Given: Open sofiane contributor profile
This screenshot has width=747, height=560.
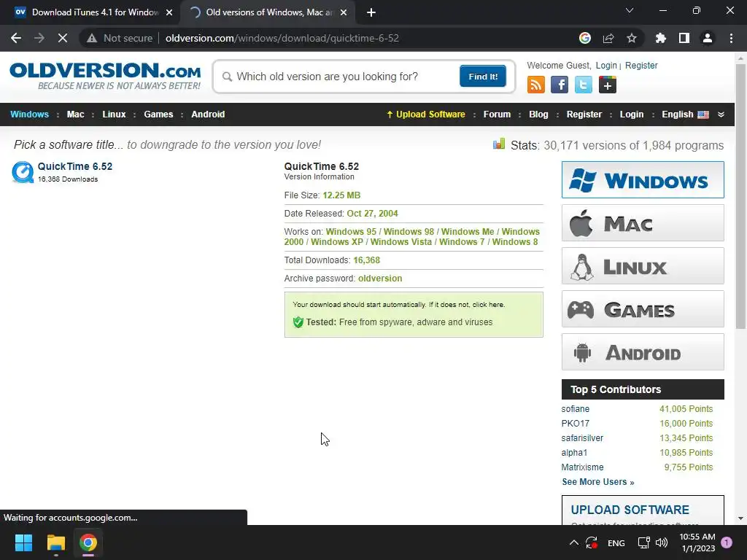Looking at the screenshot, I should coord(575,409).
